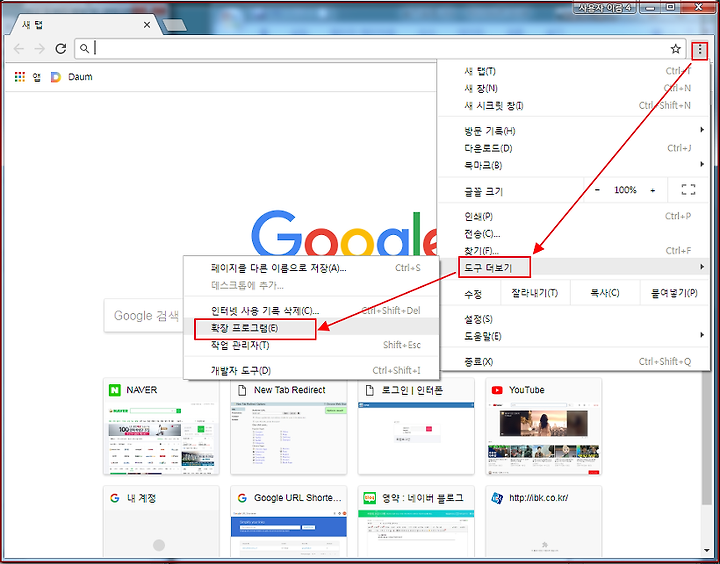Reload the page with the refresh icon

pyautogui.click(x=61, y=48)
